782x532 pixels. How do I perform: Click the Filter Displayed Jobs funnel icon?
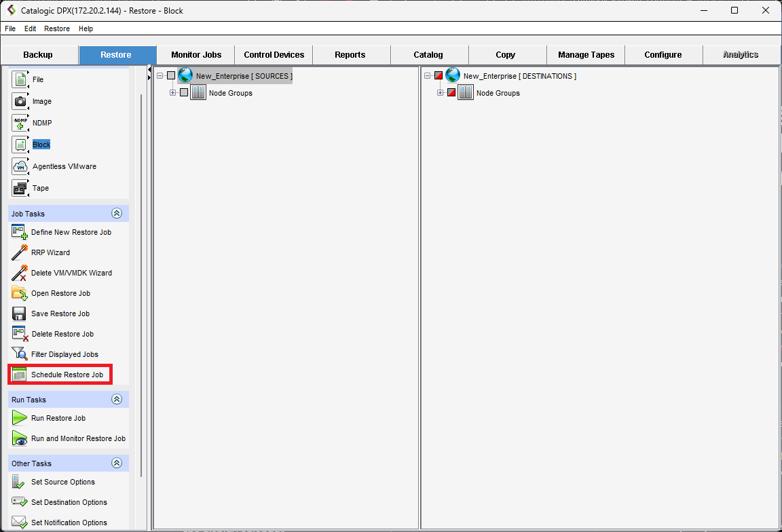pos(20,354)
